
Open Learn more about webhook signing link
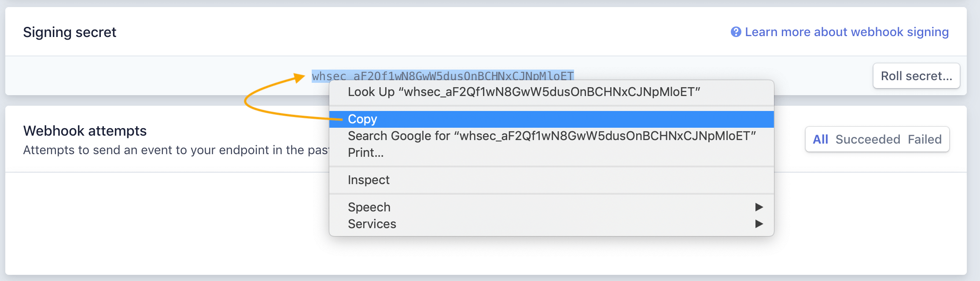tap(847, 32)
